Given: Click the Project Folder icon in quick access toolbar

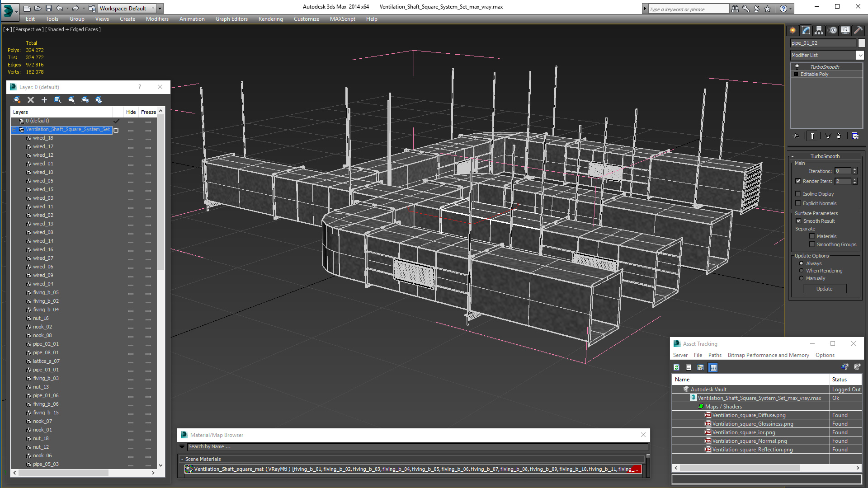Looking at the screenshot, I should (92, 8).
